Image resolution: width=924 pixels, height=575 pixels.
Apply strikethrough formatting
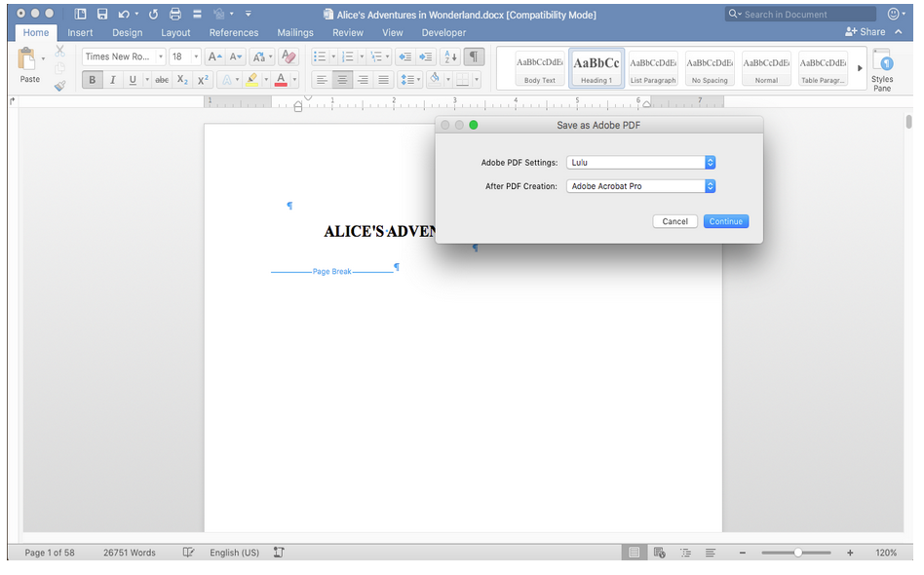point(162,80)
